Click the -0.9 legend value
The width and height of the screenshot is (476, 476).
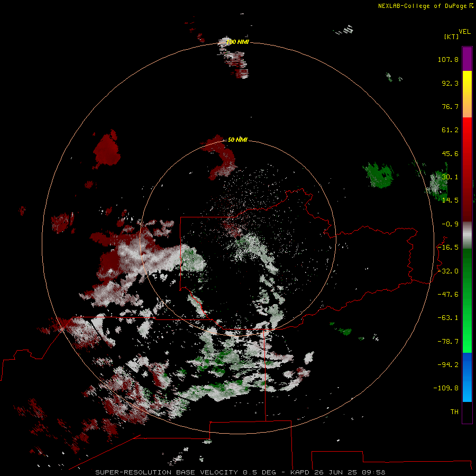tap(450, 224)
